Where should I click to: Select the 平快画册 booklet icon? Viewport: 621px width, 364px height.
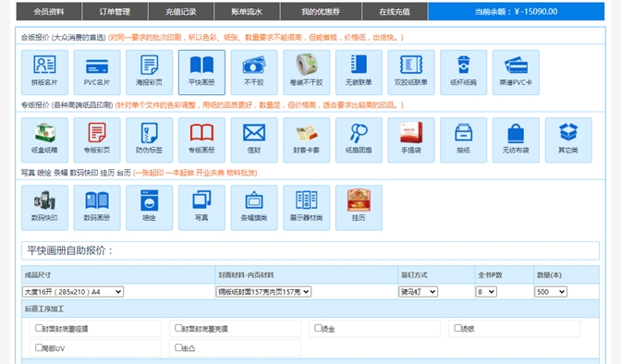(x=201, y=72)
